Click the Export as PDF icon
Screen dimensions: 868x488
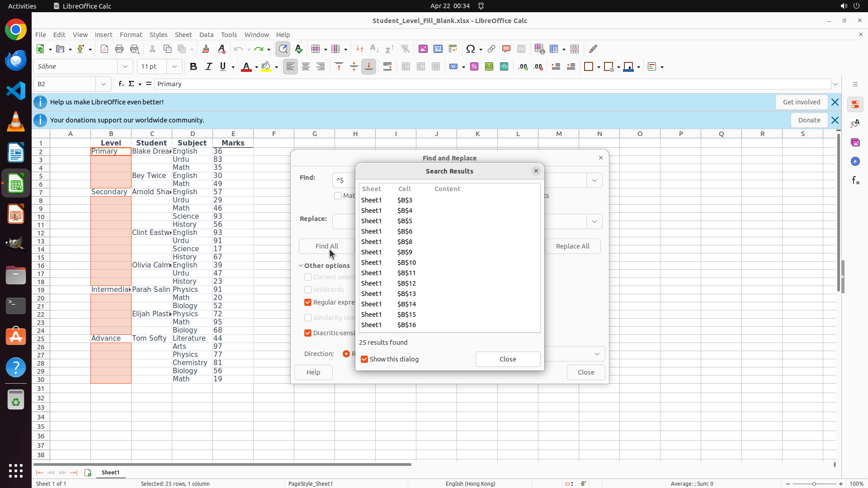click(104, 49)
